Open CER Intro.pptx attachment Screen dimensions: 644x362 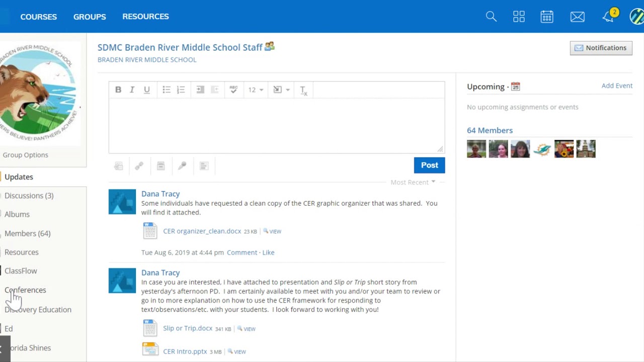[185, 351]
